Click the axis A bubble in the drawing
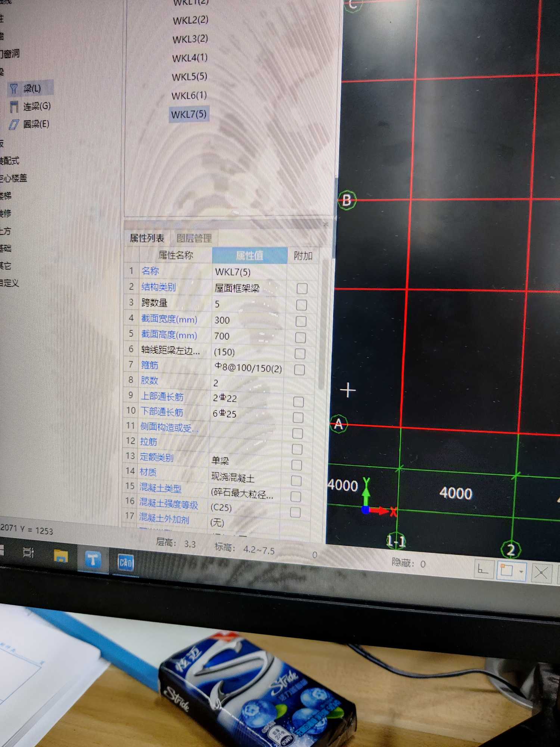This screenshot has width=560, height=747. (339, 424)
